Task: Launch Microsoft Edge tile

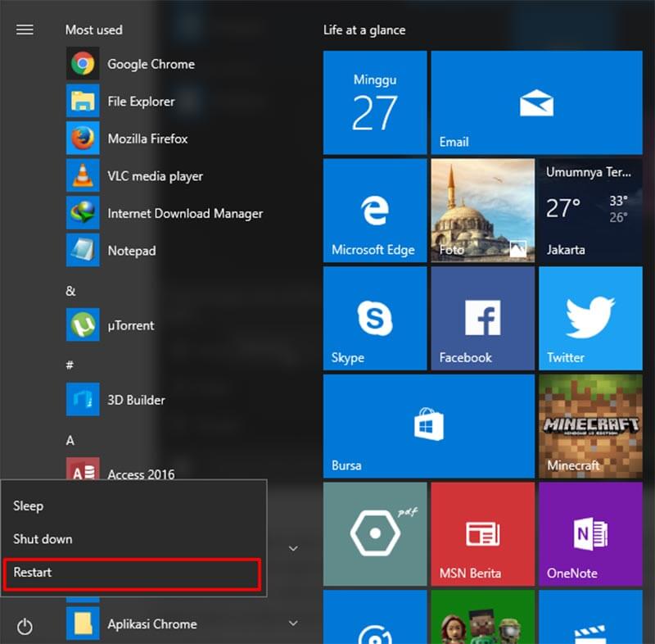Action: point(375,211)
